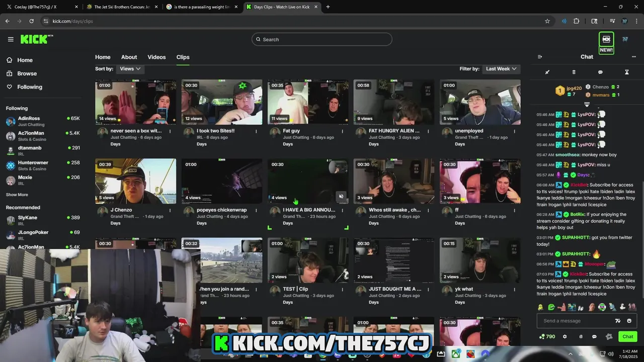Image resolution: width=644 pixels, height=362 pixels.
Task: Click the hourglass slow-mode icon in chat
Action: pyautogui.click(x=627, y=72)
